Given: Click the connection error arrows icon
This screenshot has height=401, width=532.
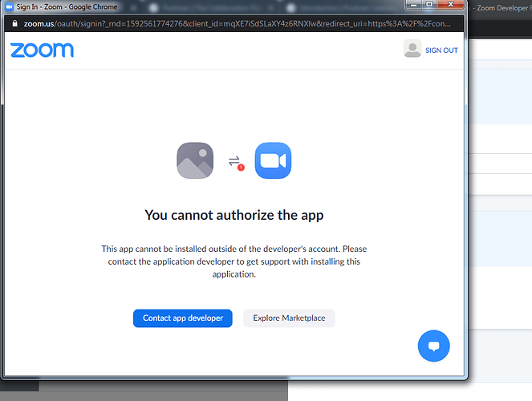Looking at the screenshot, I should (236, 163).
